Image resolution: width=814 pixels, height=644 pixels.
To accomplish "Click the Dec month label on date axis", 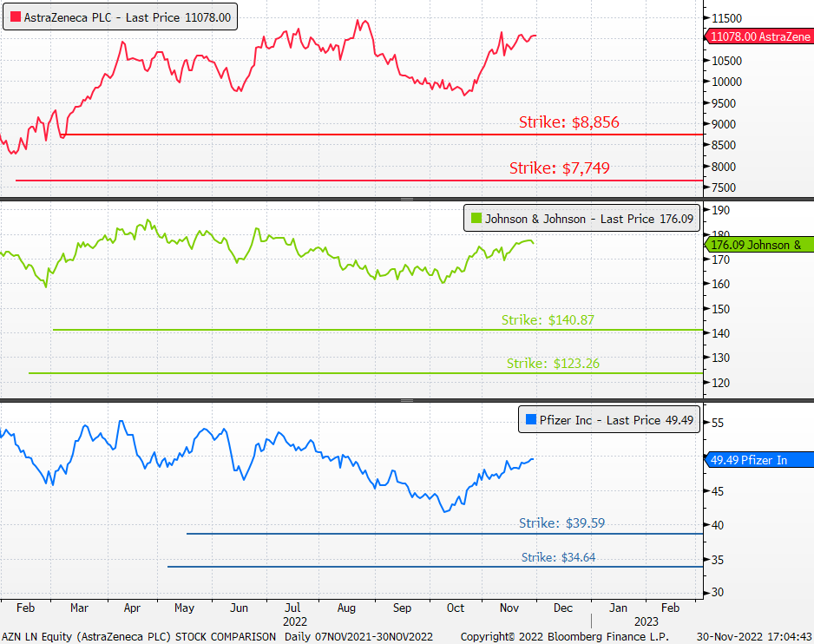I will tap(563, 608).
